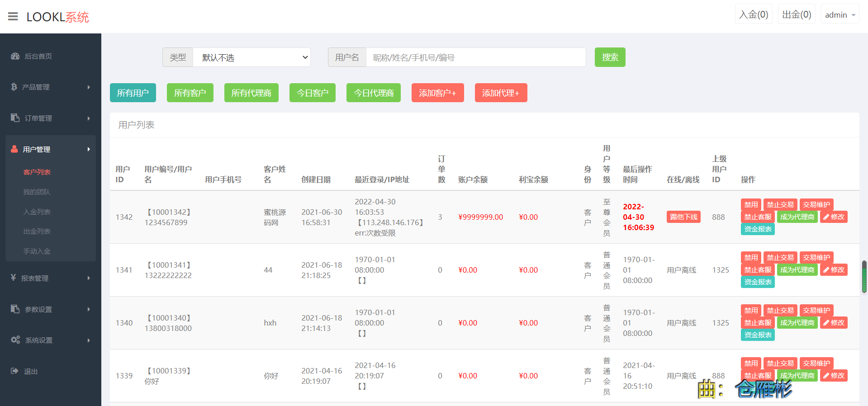Click the 产品管理 bitcoin icon
Viewport: 868px width, 406px height.
coord(14,87)
